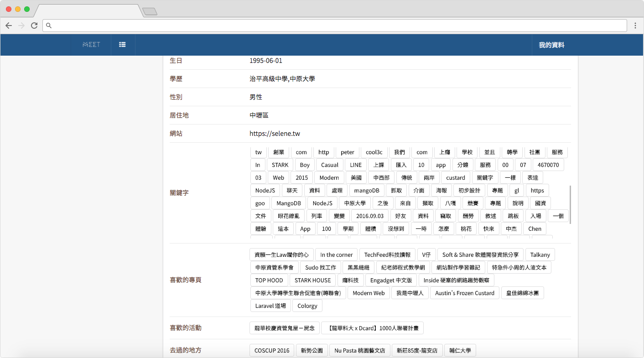This screenshot has width=644, height=358.
Task: Open the Inside 硬塞的網路趨勢觀察 page tag
Action: [457, 280]
